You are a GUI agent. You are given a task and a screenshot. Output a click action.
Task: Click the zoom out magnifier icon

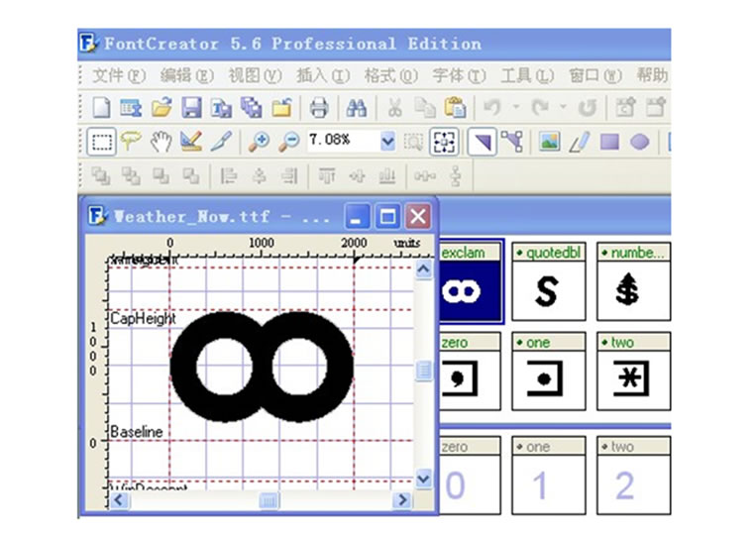[288, 142]
